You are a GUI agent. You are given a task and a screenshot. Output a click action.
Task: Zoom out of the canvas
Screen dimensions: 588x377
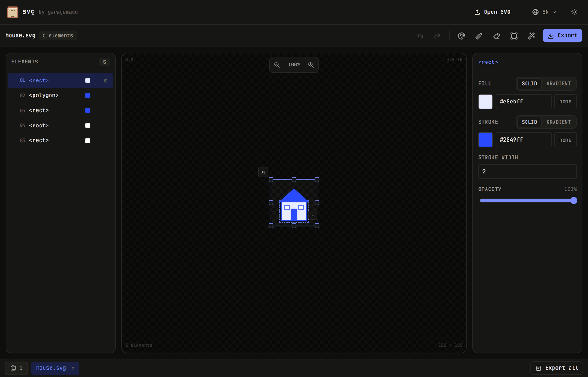(277, 65)
